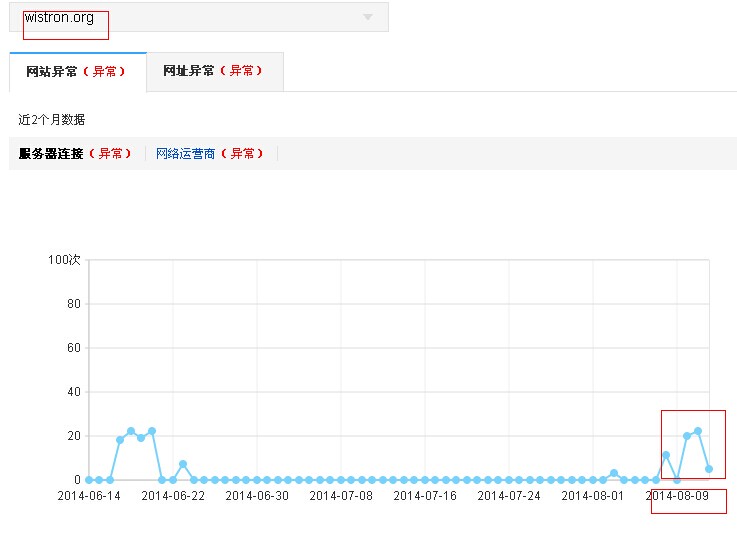
Task: Select the highest data point in the August spike
Action: 698,431
